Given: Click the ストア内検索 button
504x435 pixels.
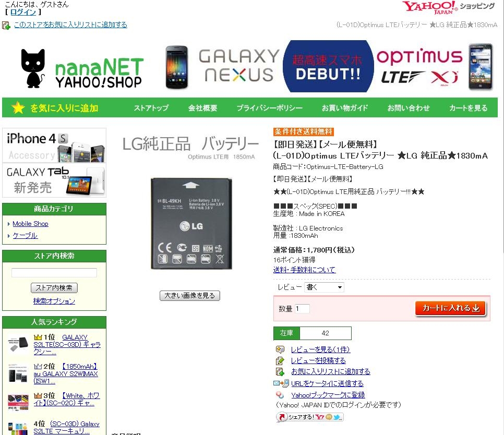Looking at the screenshot, I should 54,288.
